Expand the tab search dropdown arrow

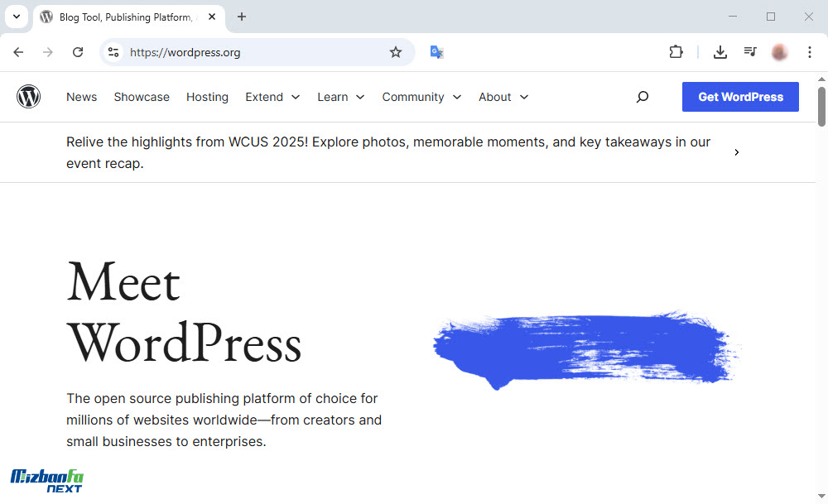point(16,17)
